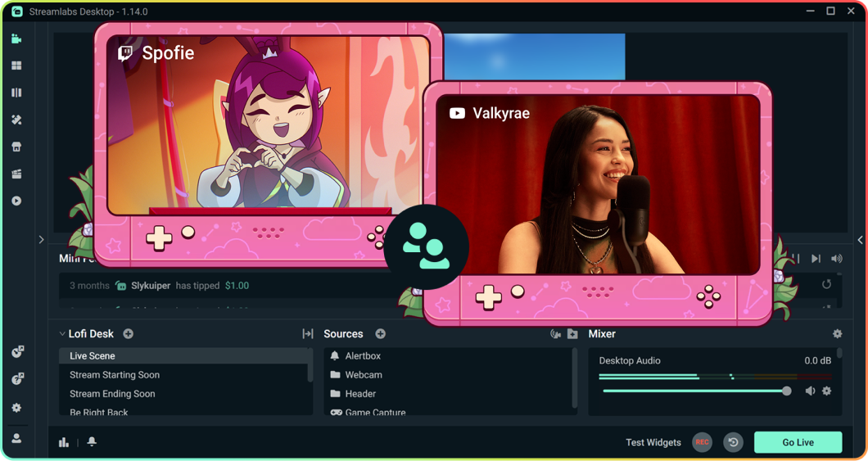Toggle mini feed alert sound speaker icon
868x461 pixels.
click(837, 259)
